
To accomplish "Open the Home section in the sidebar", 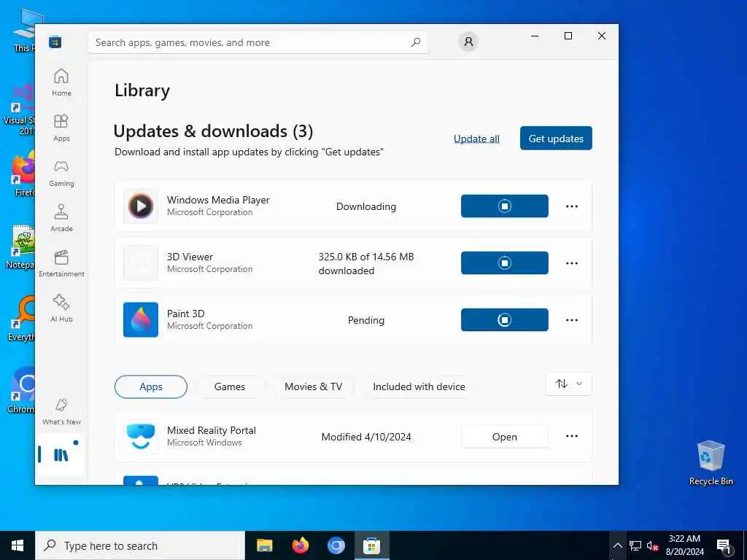I will coord(61,82).
